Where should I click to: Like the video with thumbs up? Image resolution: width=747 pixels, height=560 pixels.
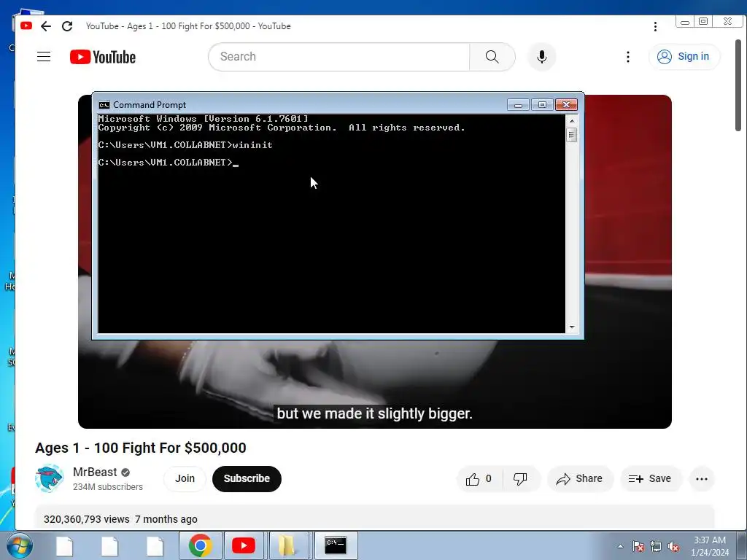click(x=479, y=478)
